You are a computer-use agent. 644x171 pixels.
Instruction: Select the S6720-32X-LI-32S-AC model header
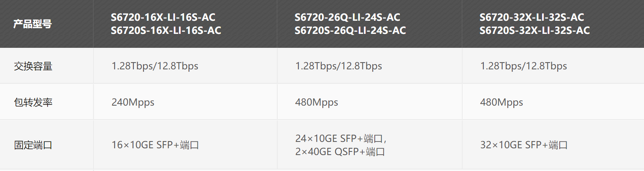pos(532,17)
